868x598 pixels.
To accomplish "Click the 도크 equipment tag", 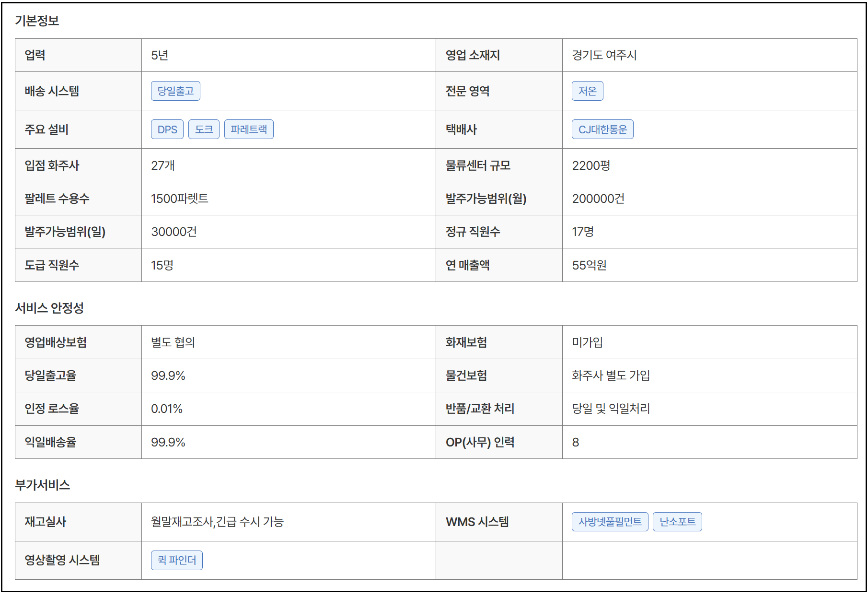I will [x=204, y=129].
